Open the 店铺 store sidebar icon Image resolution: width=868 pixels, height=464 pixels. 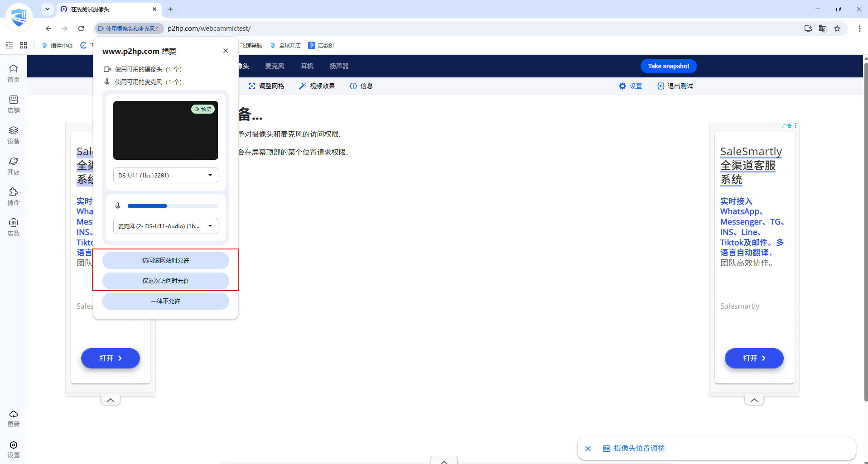point(14,104)
